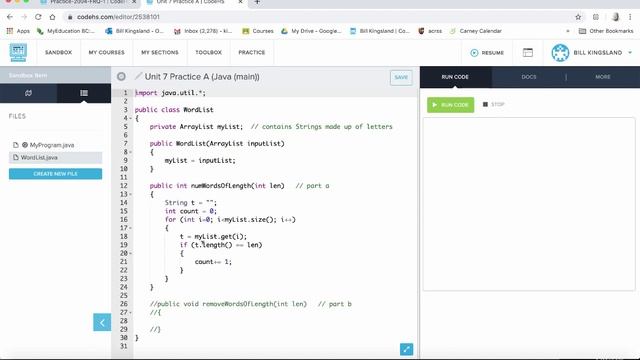Open Chrome three-dot menu
The image size is (640, 360).
click(x=630, y=17)
